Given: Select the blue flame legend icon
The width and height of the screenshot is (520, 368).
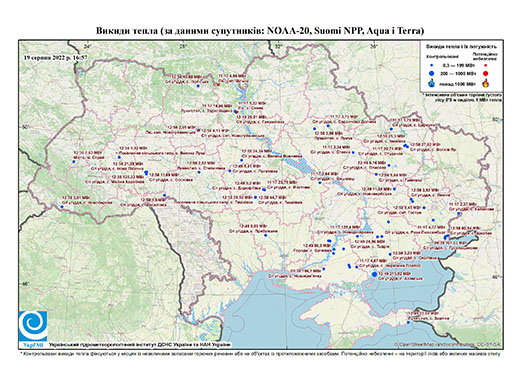Looking at the screenshot, I should [x=432, y=83].
